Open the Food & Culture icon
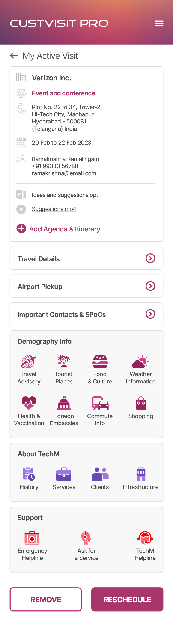 pos(100,361)
